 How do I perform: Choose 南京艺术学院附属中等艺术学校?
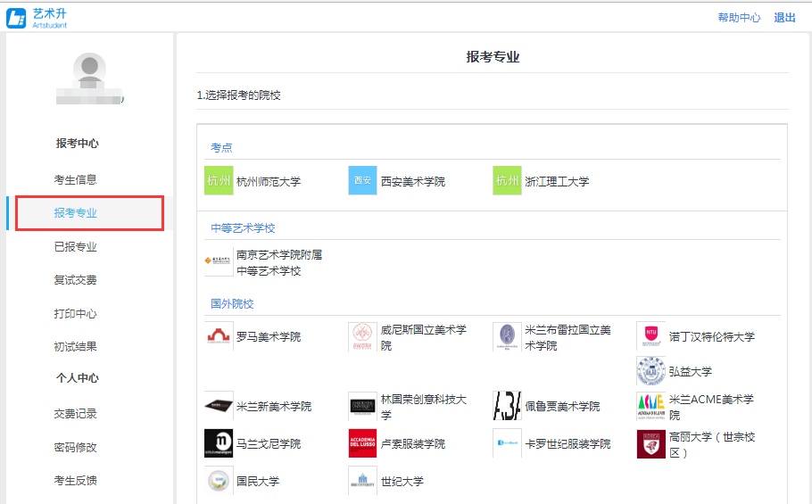coord(278,262)
